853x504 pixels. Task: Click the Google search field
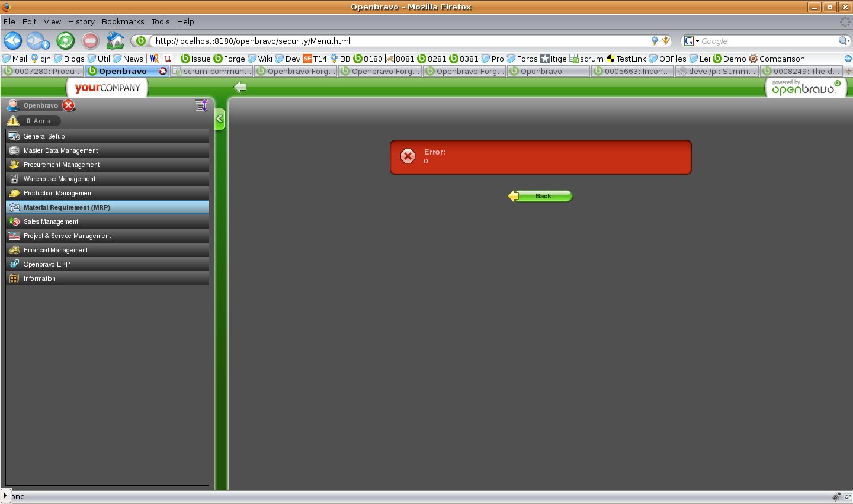[x=768, y=41]
